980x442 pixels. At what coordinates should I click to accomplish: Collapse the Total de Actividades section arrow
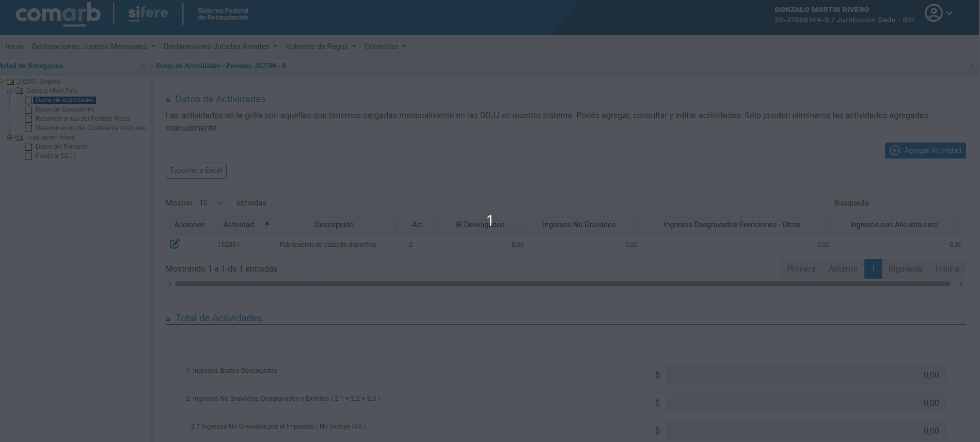[x=168, y=319]
